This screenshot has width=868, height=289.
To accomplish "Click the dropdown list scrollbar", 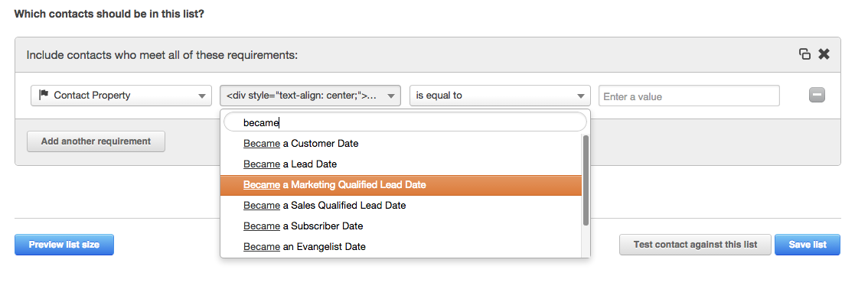I will coord(586,180).
